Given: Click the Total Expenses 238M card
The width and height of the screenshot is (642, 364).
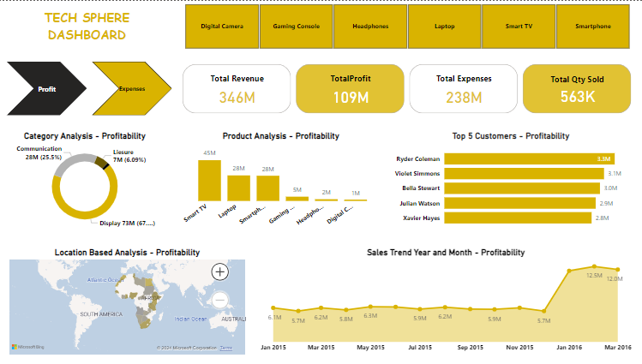Looking at the screenshot, I should coord(464,89).
